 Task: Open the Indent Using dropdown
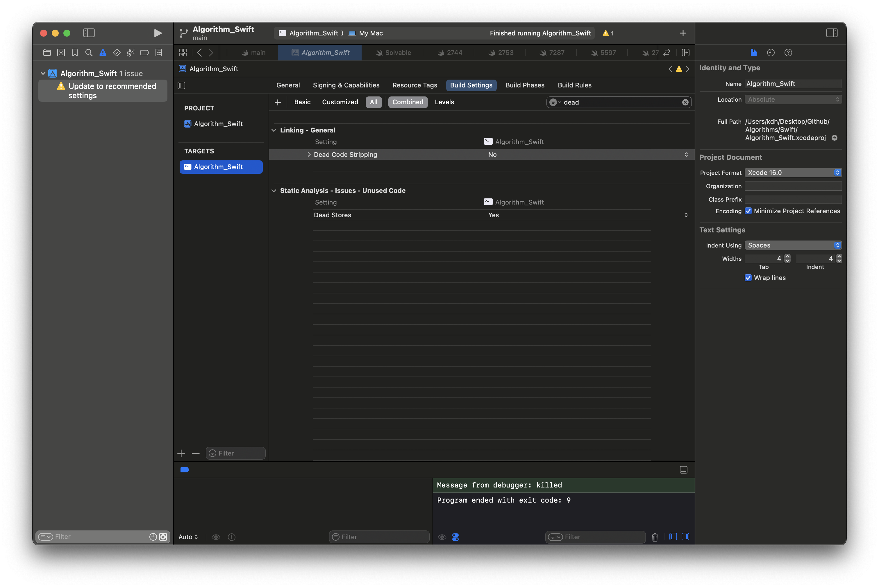pyautogui.click(x=793, y=245)
